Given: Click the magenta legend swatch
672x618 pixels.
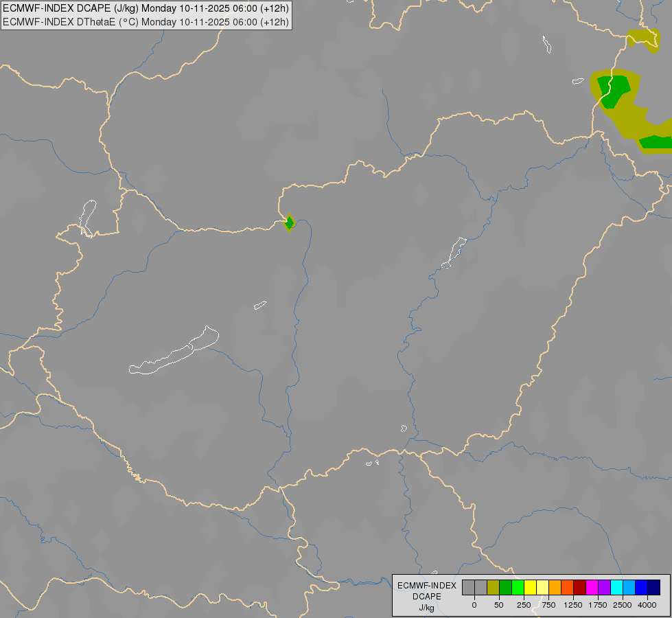Looking at the screenshot, I should [592, 587].
